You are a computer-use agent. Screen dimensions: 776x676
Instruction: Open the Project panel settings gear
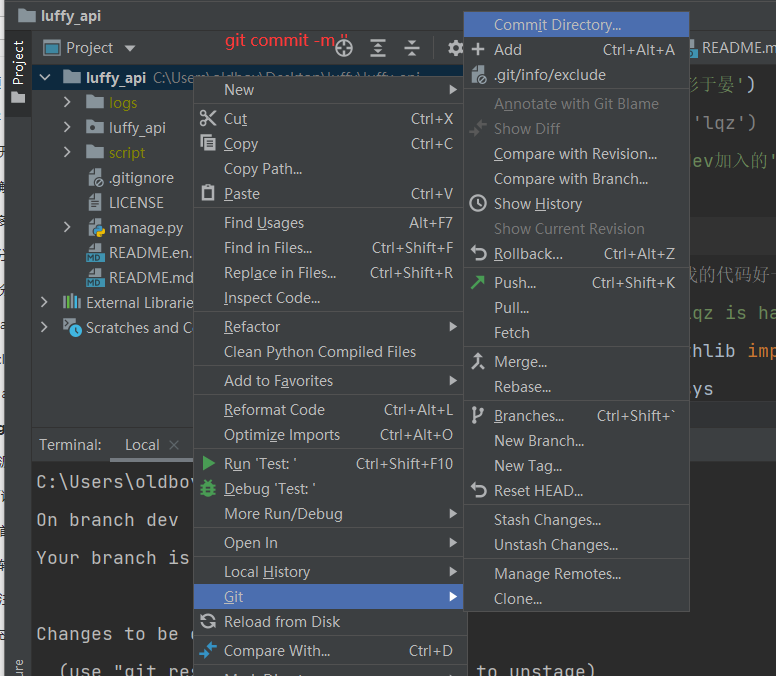(455, 48)
